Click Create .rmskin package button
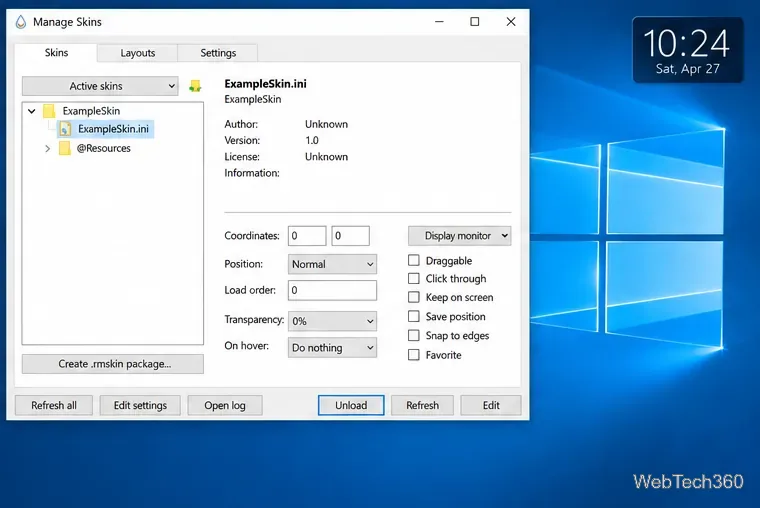 click(x=112, y=364)
